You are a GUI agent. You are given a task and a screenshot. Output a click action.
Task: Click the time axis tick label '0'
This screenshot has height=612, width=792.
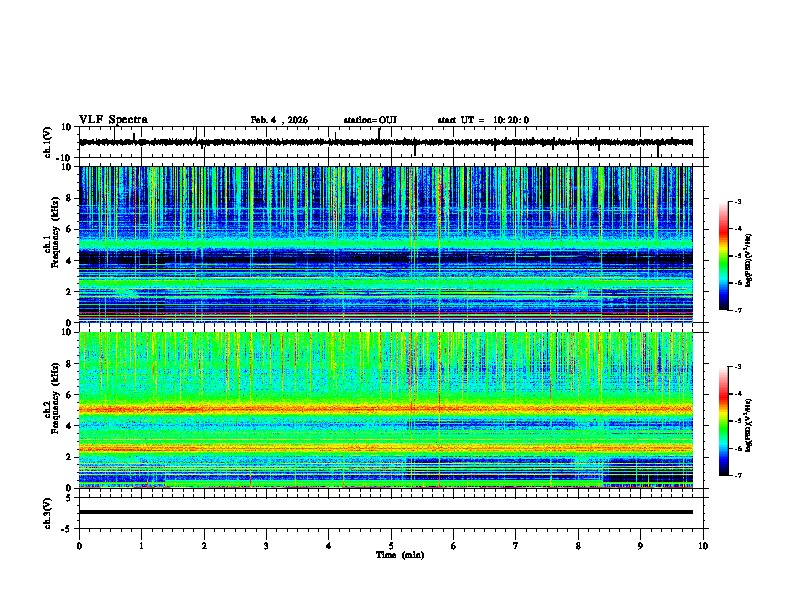coord(79,546)
